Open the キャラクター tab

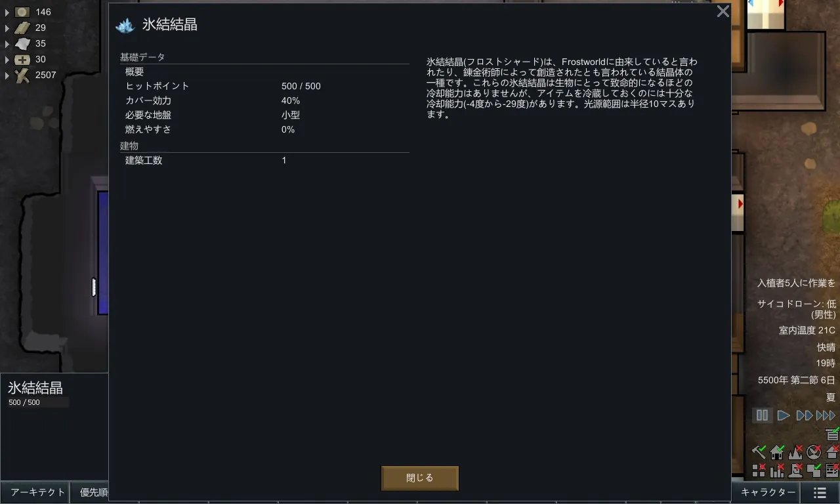[768, 492]
